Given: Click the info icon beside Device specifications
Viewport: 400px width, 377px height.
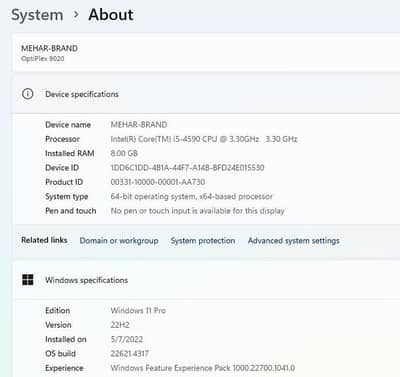Looking at the screenshot, I should tap(28, 94).
